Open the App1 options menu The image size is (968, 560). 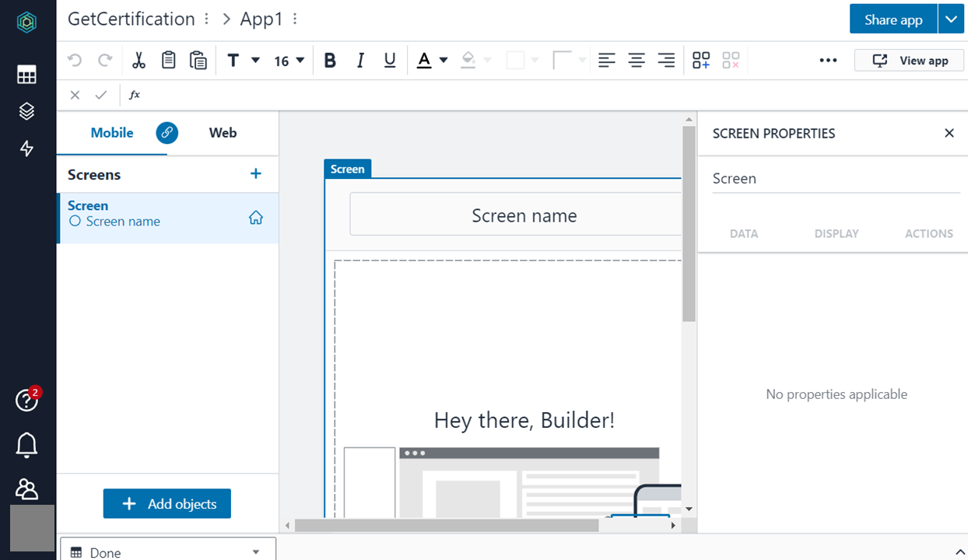(x=295, y=19)
